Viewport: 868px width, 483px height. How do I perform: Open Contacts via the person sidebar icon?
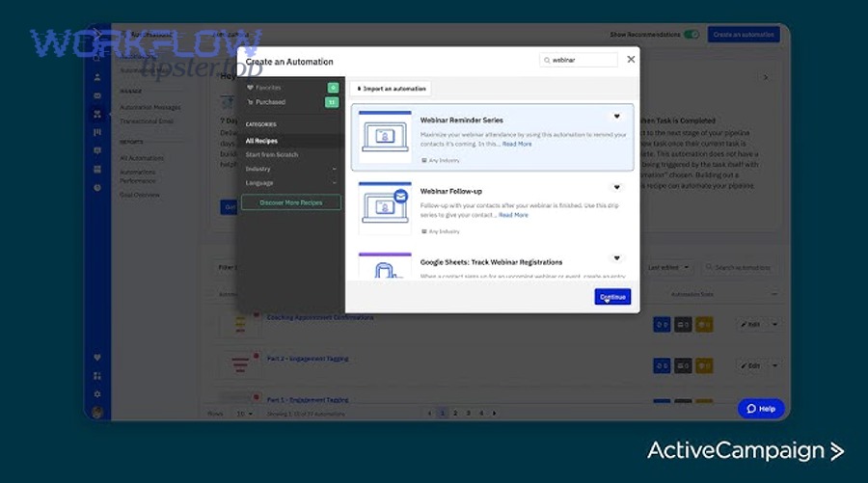tap(97, 77)
